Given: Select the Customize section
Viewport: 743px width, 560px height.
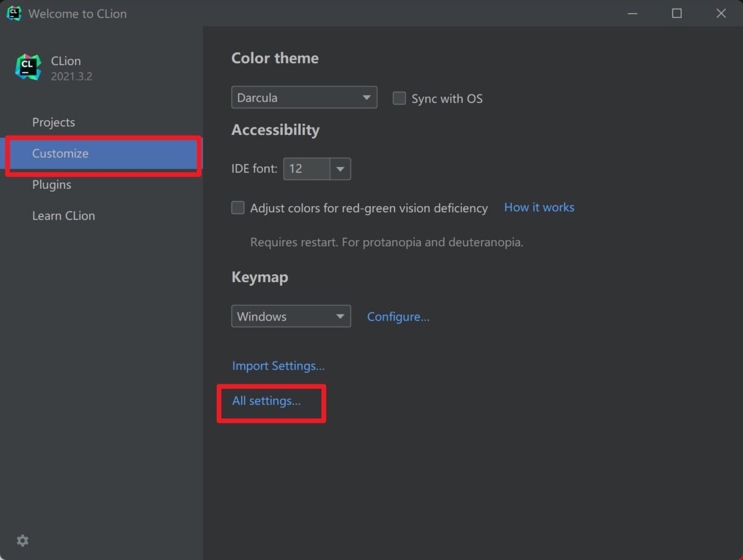Looking at the screenshot, I should [59, 153].
